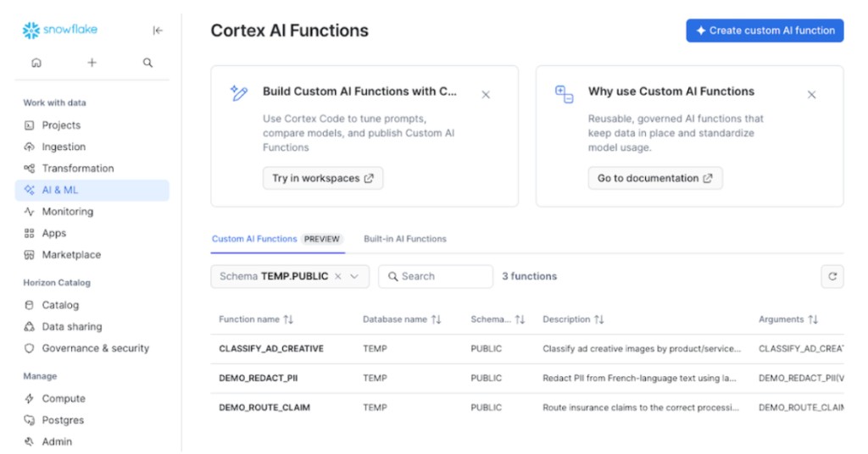Click Create custom AI function button
Viewport: 868px width, 454px height.
(x=765, y=31)
